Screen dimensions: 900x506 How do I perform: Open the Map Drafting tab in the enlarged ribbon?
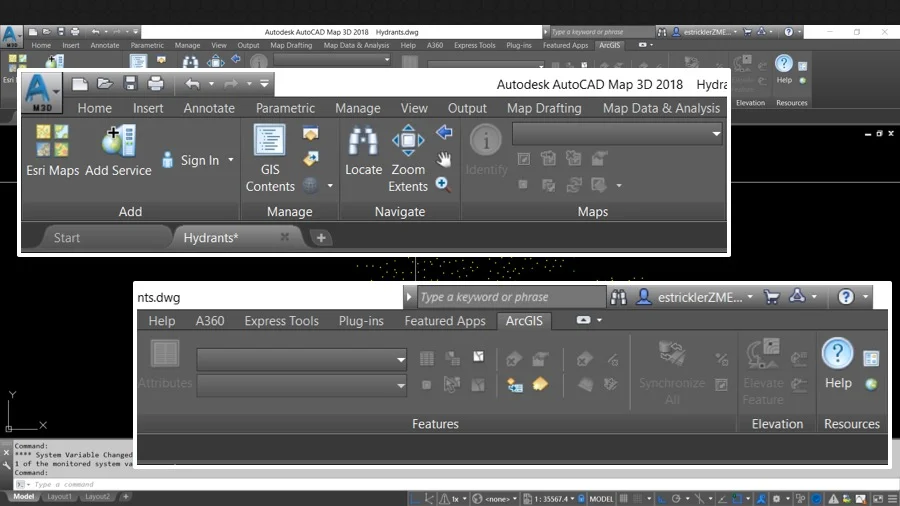pos(544,108)
